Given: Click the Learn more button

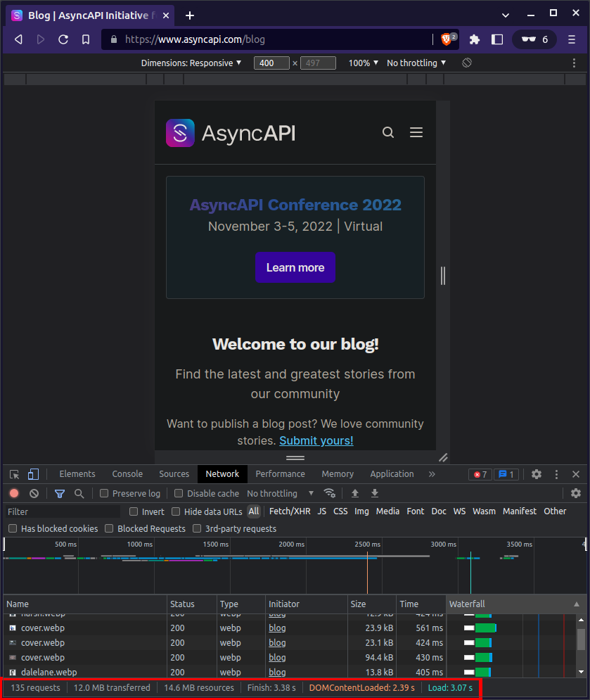Looking at the screenshot, I should (x=295, y=267).
